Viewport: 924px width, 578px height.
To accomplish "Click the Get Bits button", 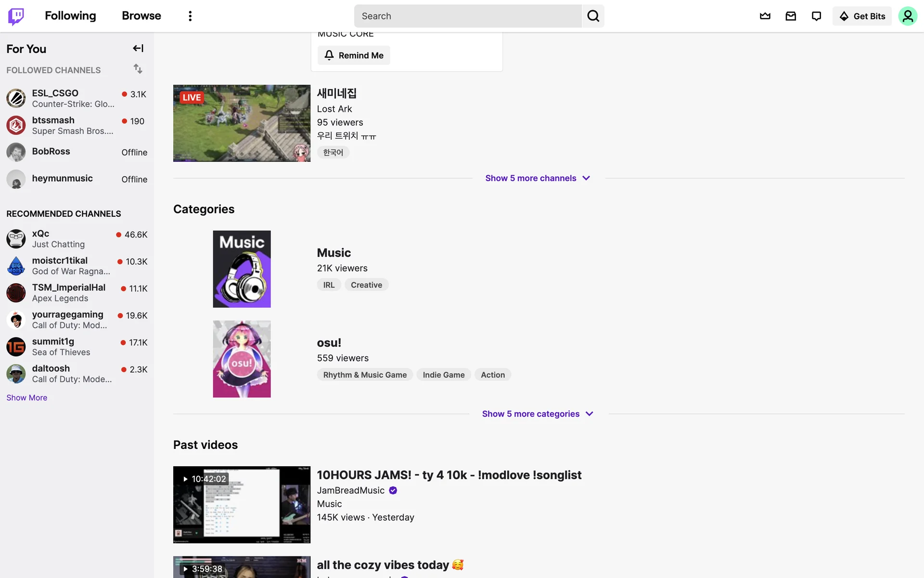I will pyautogui.click(x=862, y=16).
